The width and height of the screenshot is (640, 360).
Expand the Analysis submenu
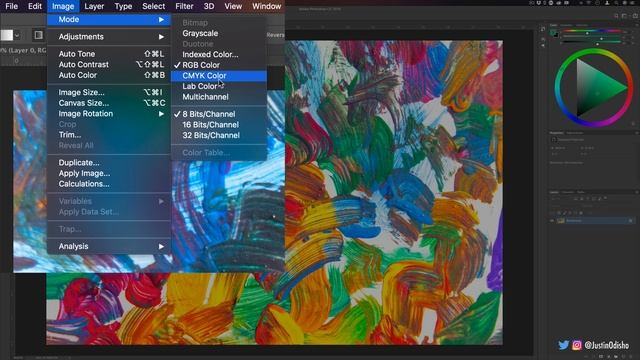point(109,246)
